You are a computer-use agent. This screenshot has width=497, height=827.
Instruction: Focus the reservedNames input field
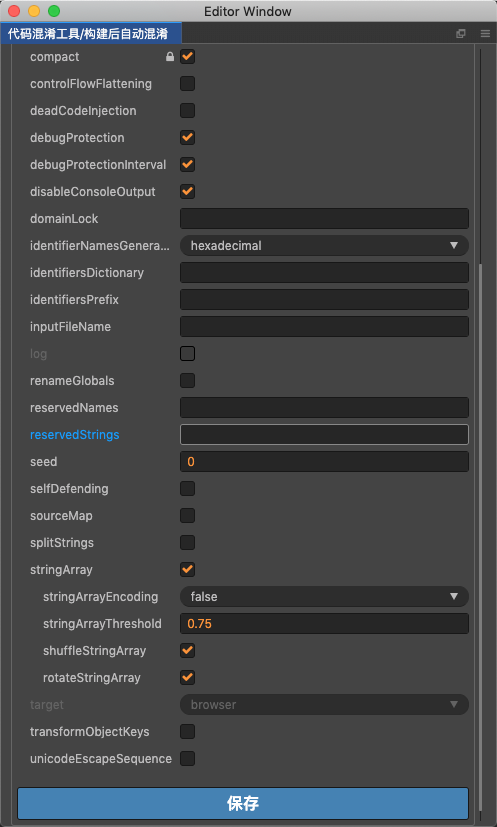click(x=324, y=408)
